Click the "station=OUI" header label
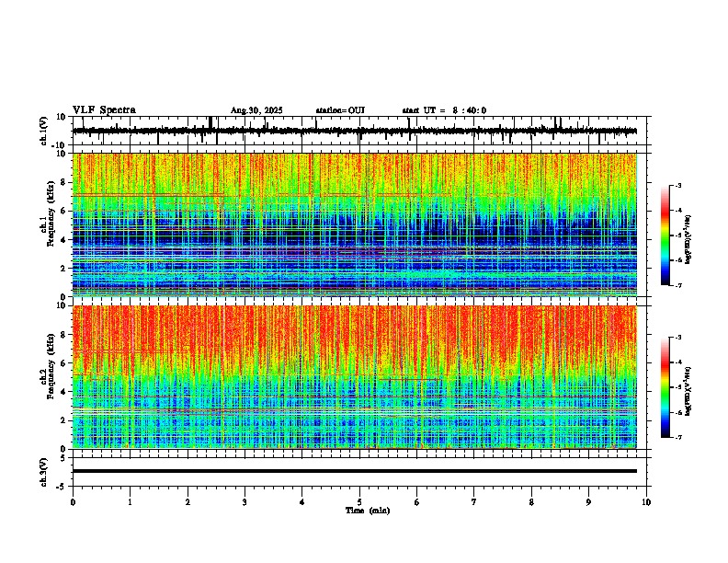 pos(340,110)
